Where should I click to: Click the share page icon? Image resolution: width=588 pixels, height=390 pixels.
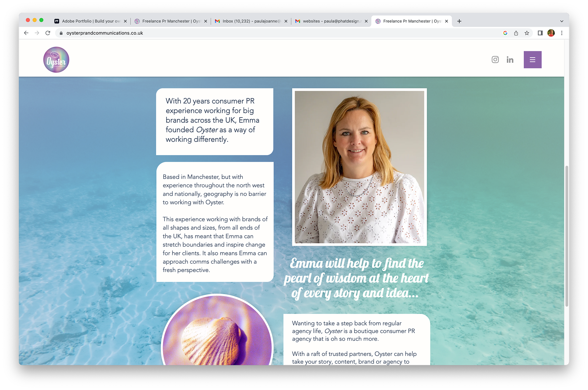tap(516, 33)
